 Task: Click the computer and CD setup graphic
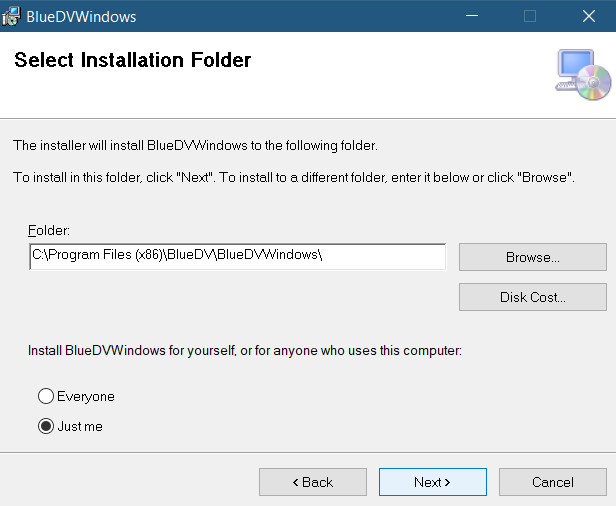583,74
